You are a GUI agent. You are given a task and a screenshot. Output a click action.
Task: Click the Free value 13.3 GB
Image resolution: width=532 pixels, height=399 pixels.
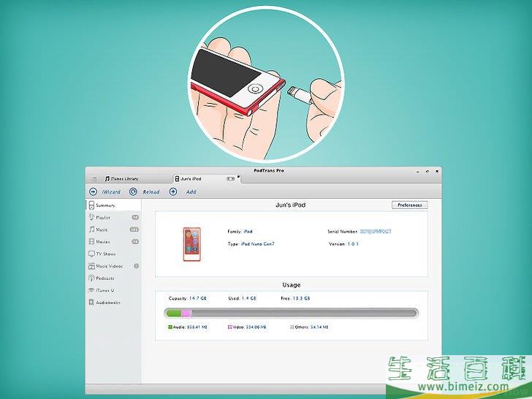click(x=300, y=299)
